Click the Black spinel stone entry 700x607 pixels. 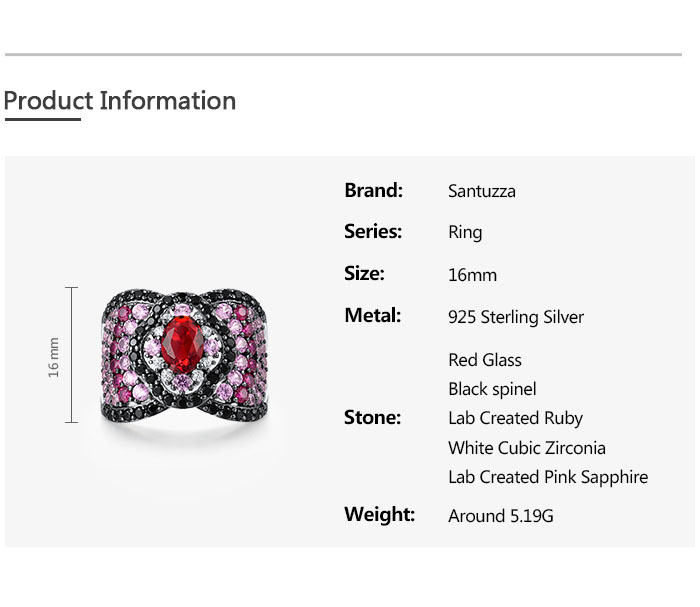(x=492, y=389)
